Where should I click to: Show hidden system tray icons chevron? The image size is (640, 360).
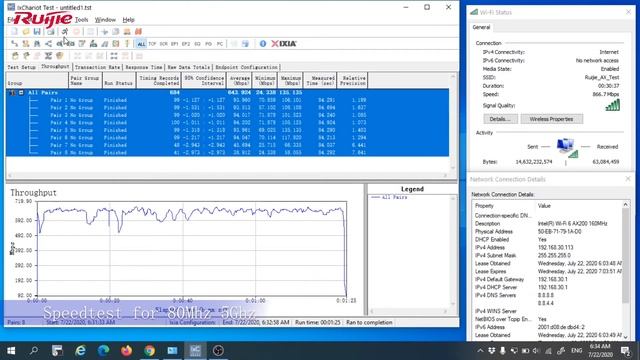click(480, 351)
